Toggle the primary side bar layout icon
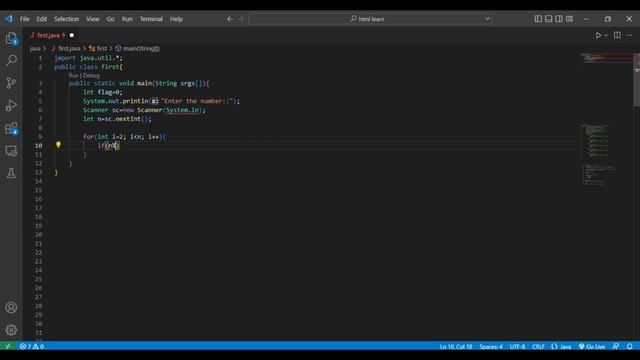The width and height of the screenshot is (640, 360). 538,19
